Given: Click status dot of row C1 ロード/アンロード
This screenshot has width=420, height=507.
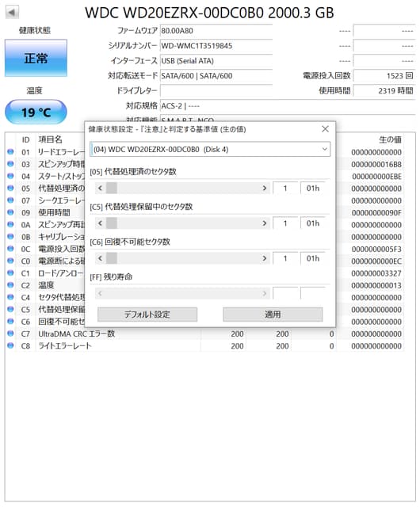Looking at the screenshot, I should (10, 273).
